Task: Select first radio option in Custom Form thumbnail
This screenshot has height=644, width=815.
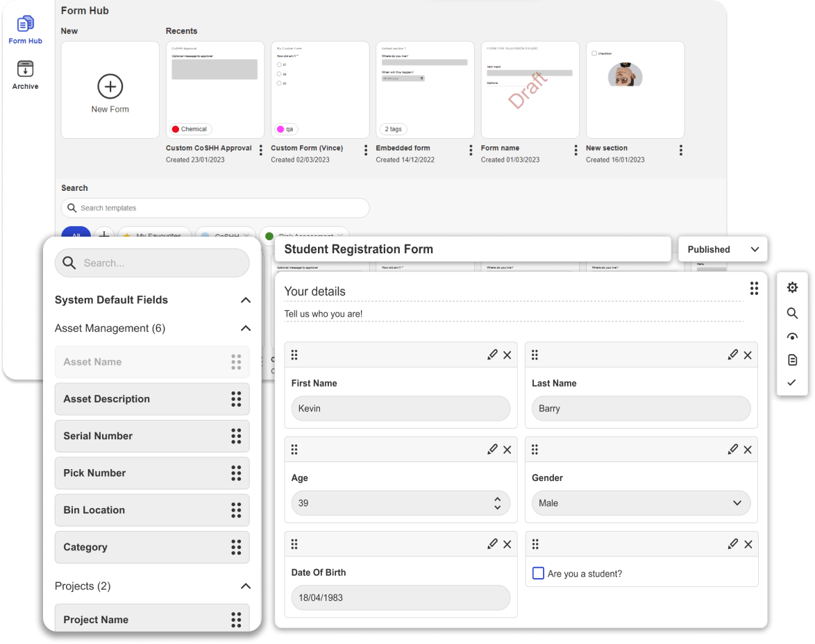Action: (x=279, y=65)
